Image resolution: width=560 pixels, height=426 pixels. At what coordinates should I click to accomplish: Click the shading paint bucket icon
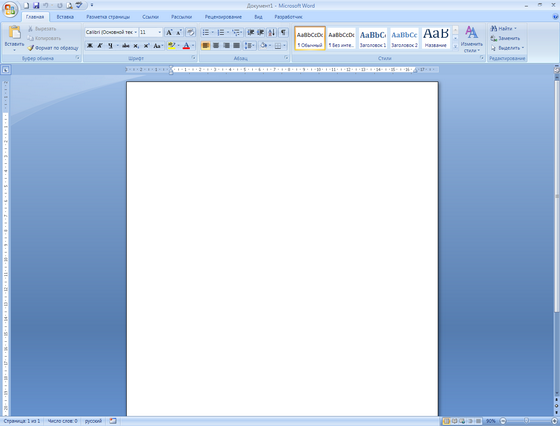pyautogui.click(x=263, y=46)
